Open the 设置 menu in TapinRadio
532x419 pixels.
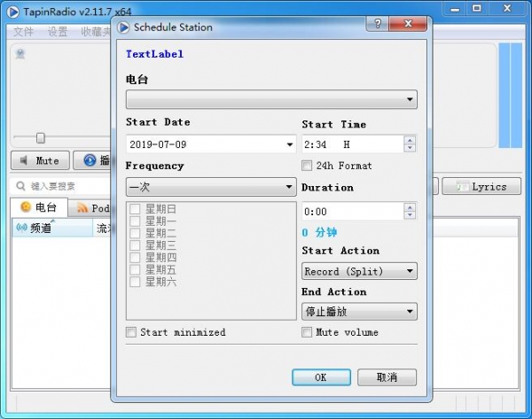[58, 32]
